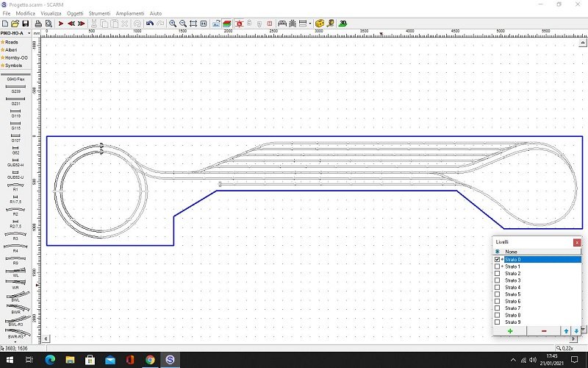Click the Zoom out magnifier icon
The image size is (588, 368).
tap(182, 24)
